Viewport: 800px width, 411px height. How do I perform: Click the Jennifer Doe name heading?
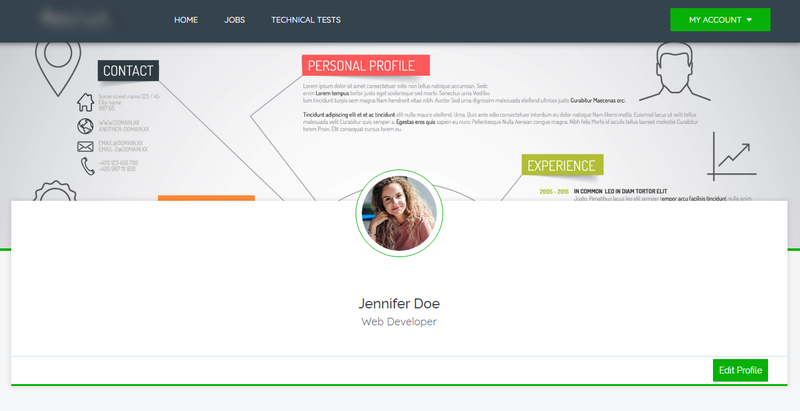(x=399, y=303)
